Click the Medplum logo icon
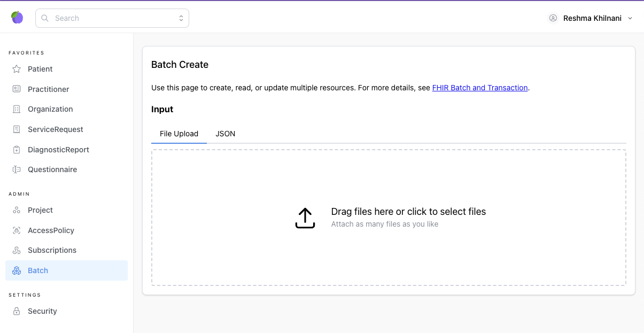 tap(17, 17)
